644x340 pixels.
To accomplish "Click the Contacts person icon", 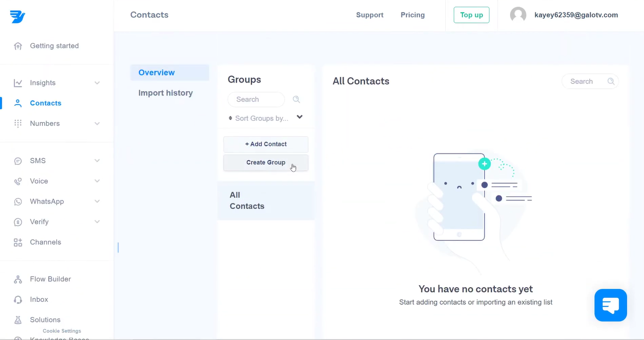I will click(x=18, y=103).
